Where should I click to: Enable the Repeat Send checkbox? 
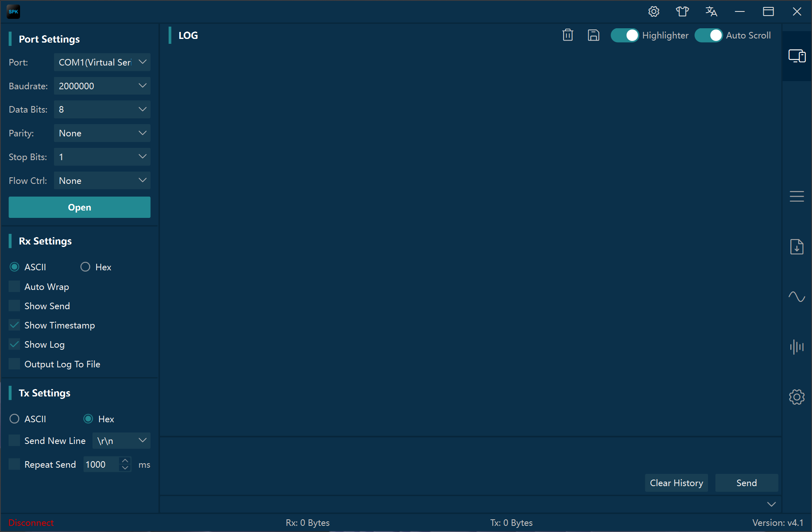14,464
